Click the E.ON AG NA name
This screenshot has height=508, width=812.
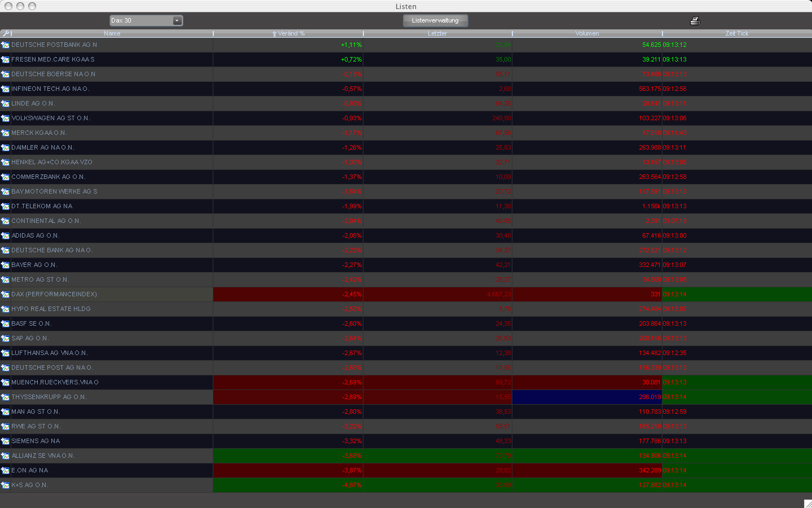click(30, 470)
